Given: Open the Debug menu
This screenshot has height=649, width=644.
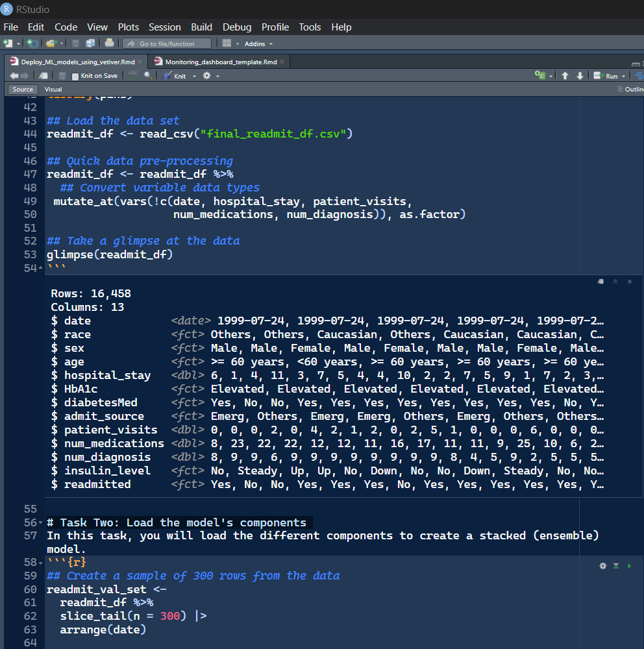Looking at the screenshot, I should [237, 27].
